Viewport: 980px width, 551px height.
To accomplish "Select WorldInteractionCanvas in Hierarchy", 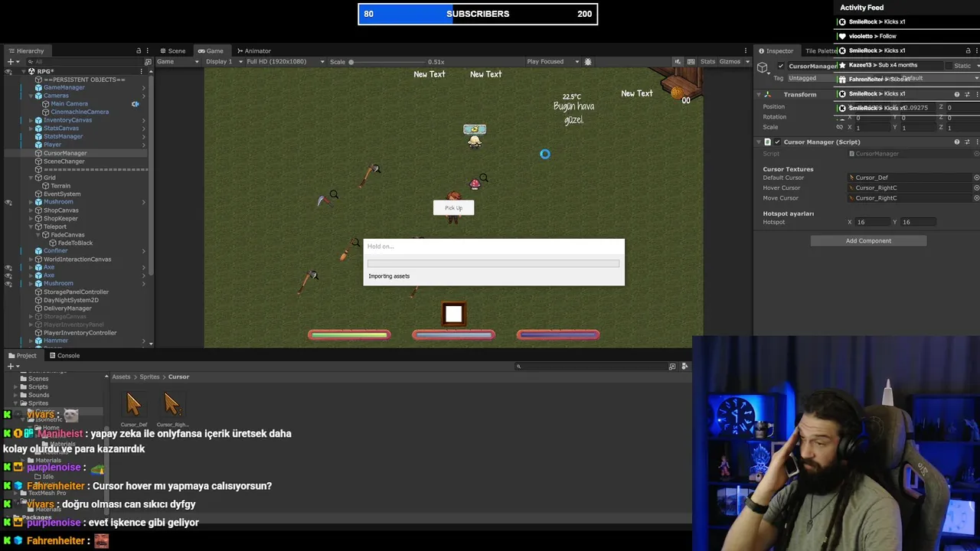I will (x=77, y=259).
